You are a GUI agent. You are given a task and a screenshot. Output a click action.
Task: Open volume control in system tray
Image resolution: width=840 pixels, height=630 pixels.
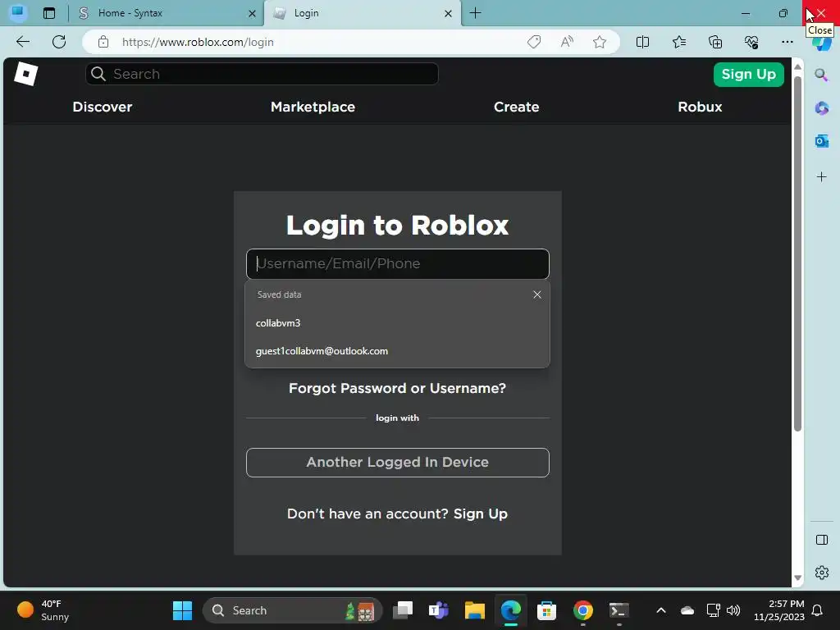(x=733, y=610)
